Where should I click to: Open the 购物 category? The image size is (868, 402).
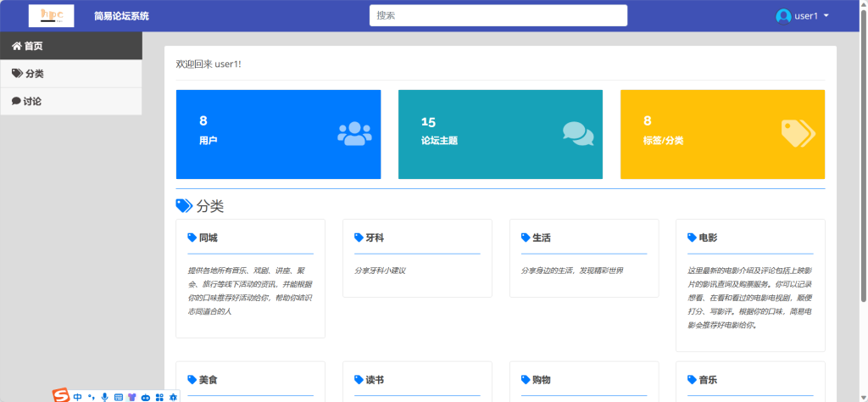[542, 380]
